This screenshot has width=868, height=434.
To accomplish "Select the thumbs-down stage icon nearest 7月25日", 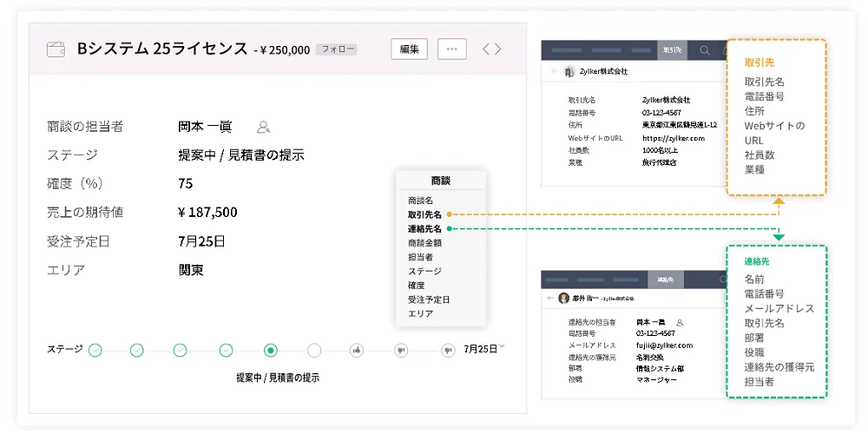I will pyautogui.click(x=448, y=350).
